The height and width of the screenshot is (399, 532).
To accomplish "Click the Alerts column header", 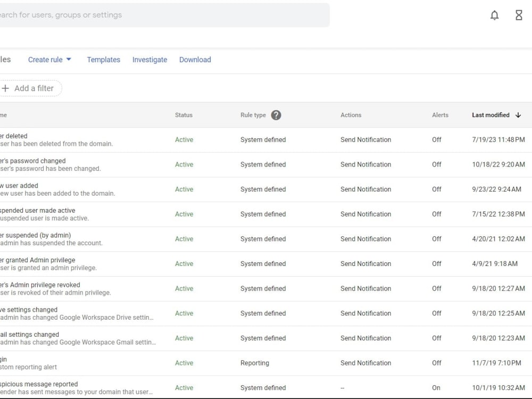I will point(440,115).
